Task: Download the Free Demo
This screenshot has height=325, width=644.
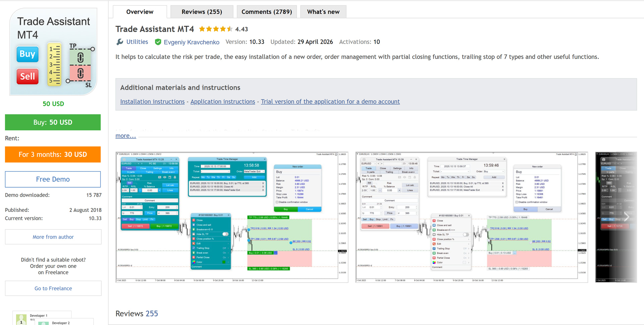Action: pyautogui.click(x=53, y=179)
